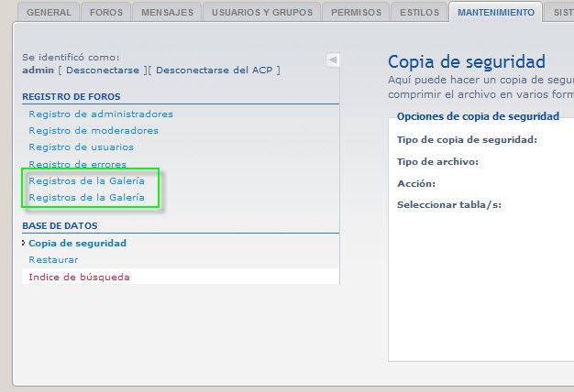Viewport: 574px width, 392px height.
Task: Open Copia de seguridad menu entry
Action: [x=77, y=244]
